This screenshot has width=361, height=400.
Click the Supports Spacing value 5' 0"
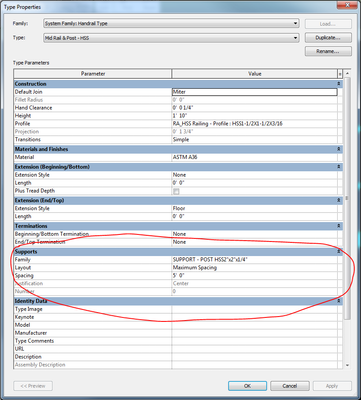coord(255,276)
